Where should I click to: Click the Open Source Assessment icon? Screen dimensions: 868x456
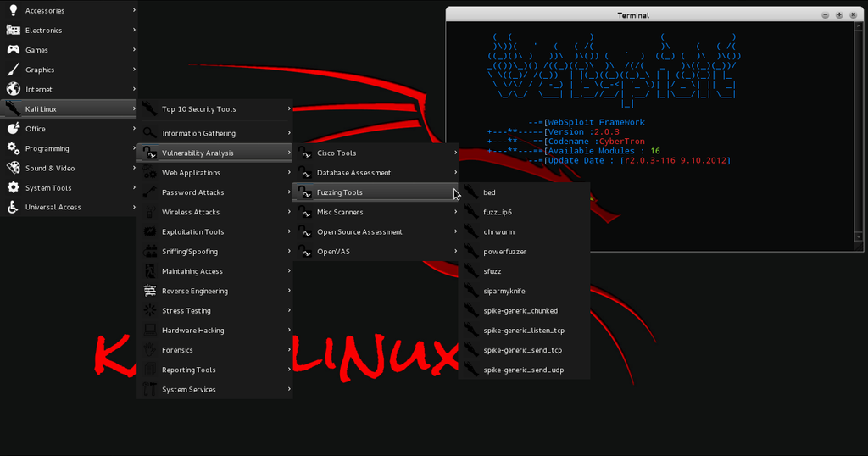coord(305,231)
